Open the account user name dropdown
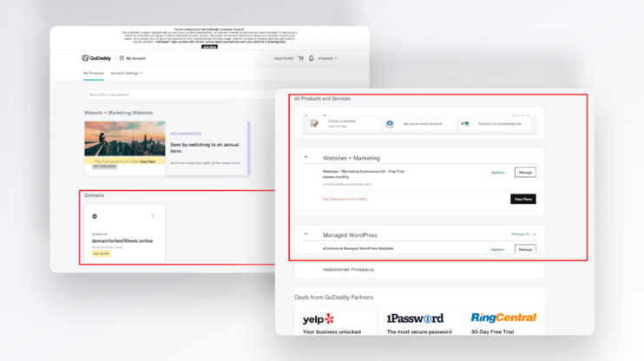Viewport: 644px width, 361px height. (x=327, y=58)
